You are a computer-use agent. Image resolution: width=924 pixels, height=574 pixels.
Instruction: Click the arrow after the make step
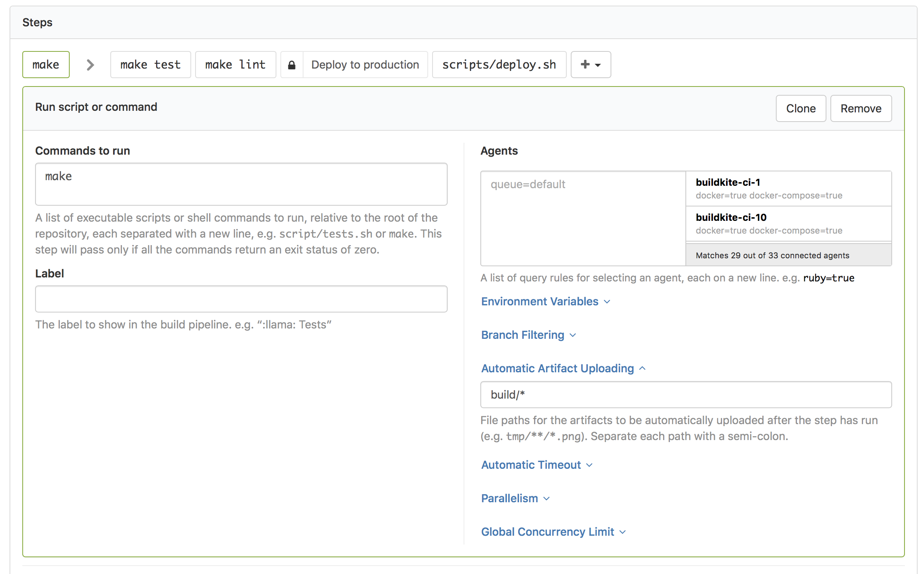90,65
